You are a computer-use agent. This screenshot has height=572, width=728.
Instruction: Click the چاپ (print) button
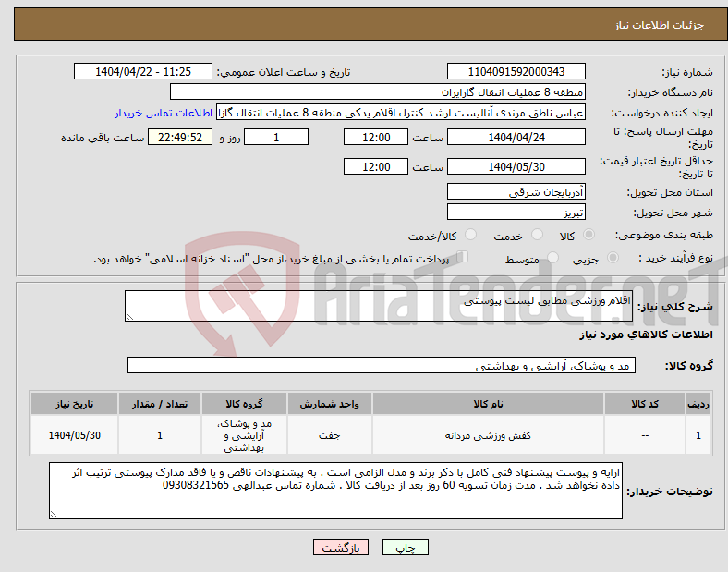pos(405,547)
